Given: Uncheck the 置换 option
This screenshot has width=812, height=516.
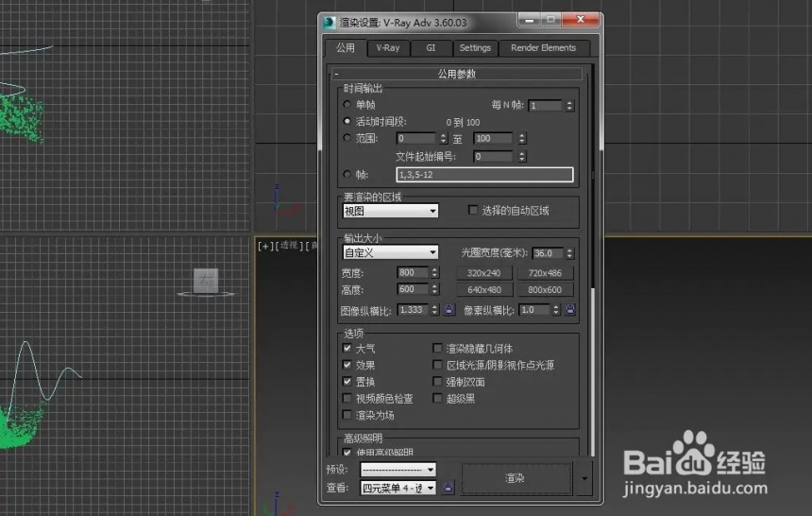Looking at the screenshot, I should [x=347, y=381].
